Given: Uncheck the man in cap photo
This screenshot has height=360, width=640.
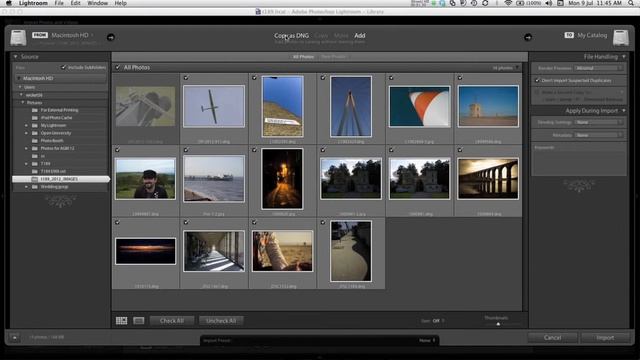Looking at the screenshot, I should 118,150.
